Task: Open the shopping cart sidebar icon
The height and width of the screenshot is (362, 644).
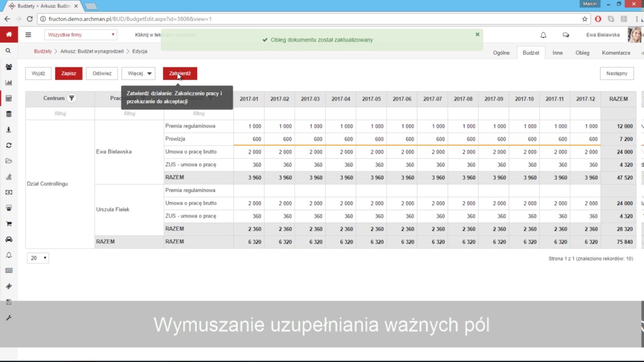Action: point(9,224)
